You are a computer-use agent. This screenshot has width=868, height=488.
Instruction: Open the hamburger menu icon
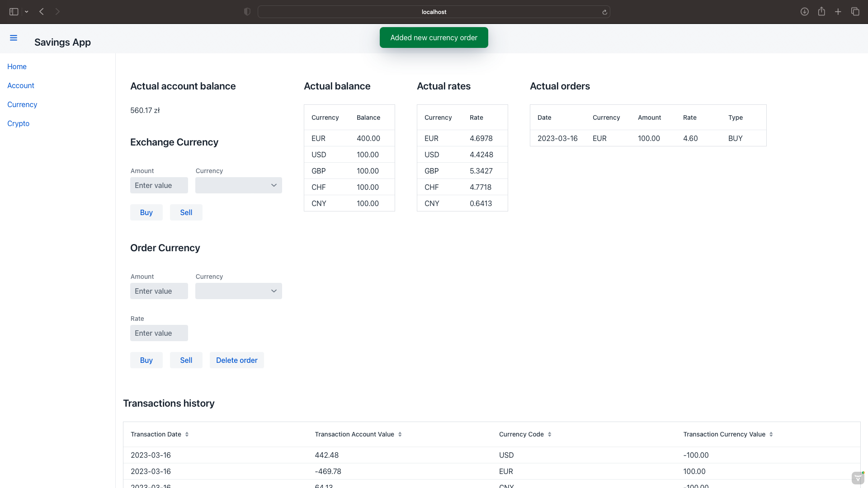[14, 38]
